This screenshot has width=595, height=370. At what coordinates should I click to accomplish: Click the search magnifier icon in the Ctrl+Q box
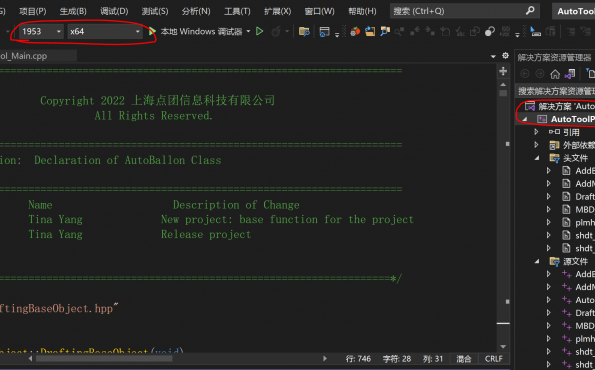point(530,11)
